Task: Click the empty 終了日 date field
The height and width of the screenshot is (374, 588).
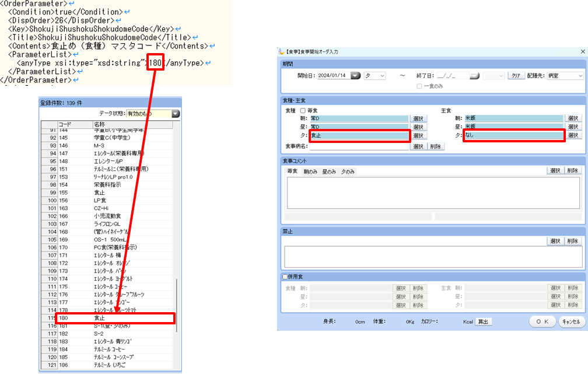Action: [x=453, y=76]
